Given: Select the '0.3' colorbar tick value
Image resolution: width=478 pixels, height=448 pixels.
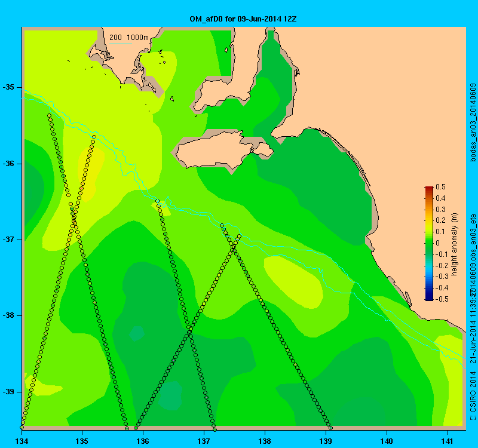Looking at the screenshot, I should (440, 210).
